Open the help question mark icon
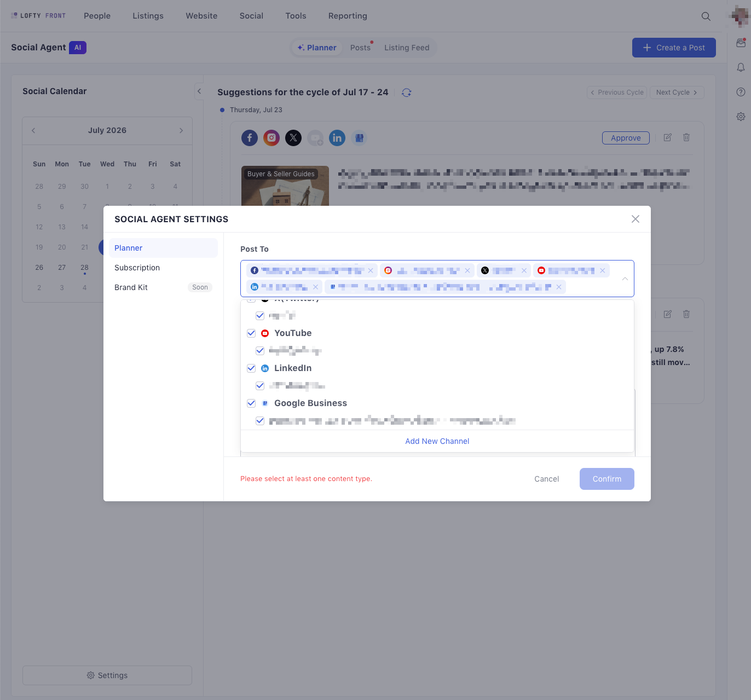This screenshot has height=700, width=751. [741, 92]
